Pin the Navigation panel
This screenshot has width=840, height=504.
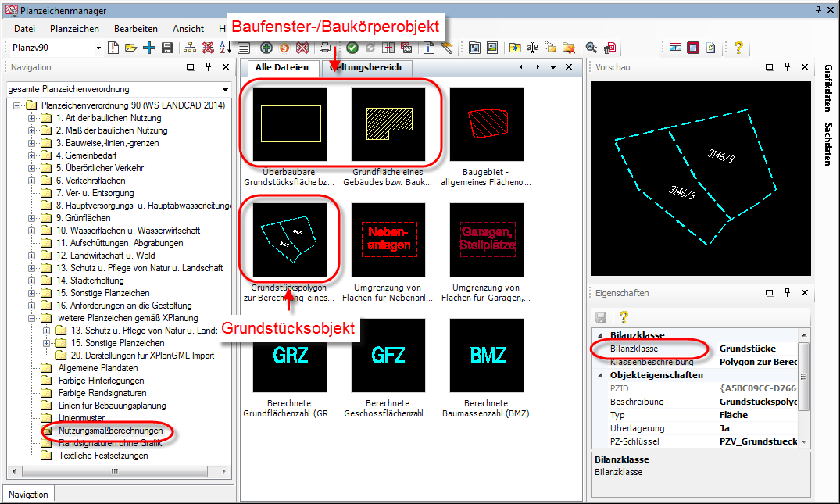[x=208, y=68]
